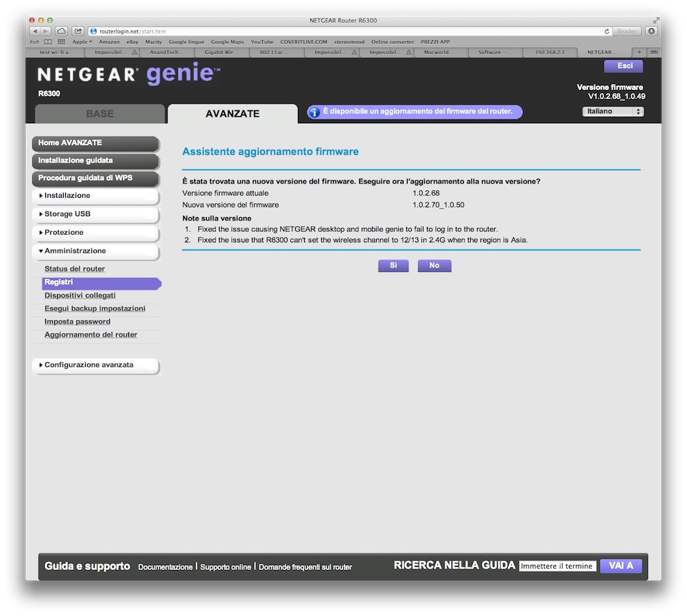Open the Supporto online footer link
Image resolution: width=687 pixels, height=616 pixels.
pyautogui.click(x=226, y=567)
